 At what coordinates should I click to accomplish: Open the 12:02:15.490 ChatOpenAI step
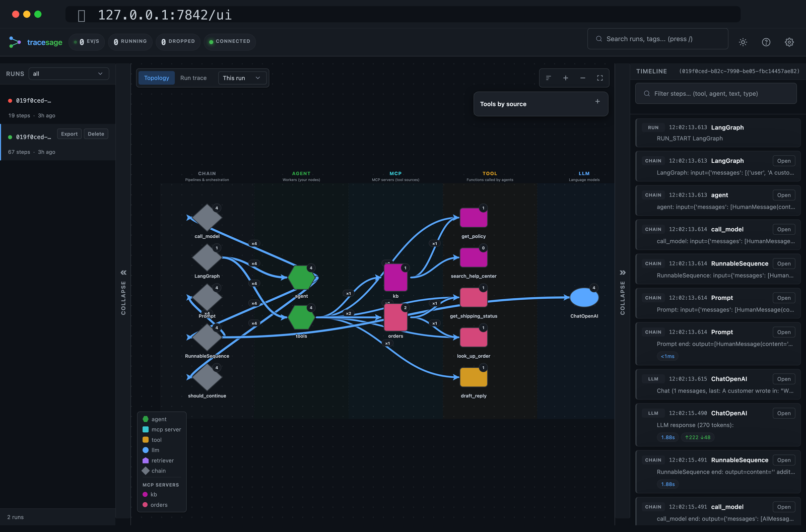click(784, 414)
